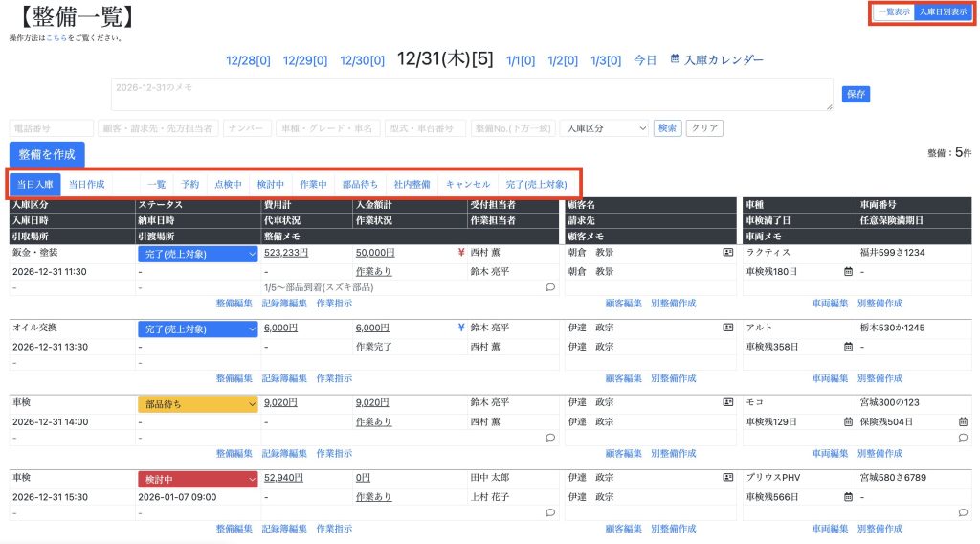Expand the 部品待ち status dropdown
This screenshot has height=544, width=980.
197,404
